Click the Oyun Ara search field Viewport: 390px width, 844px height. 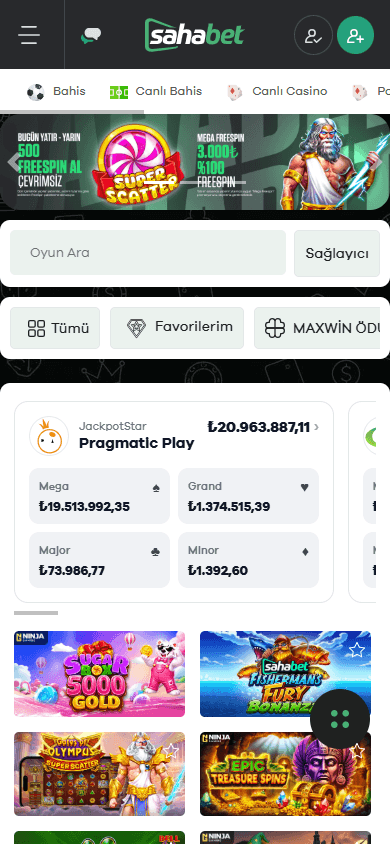(148, 253)
